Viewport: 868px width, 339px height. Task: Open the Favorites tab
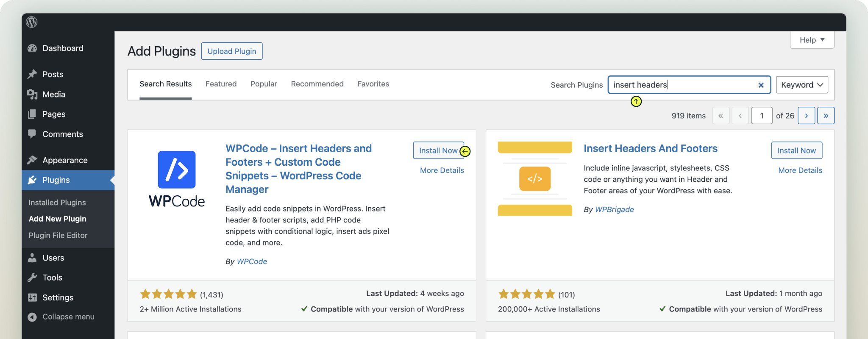tap(373, 84)
